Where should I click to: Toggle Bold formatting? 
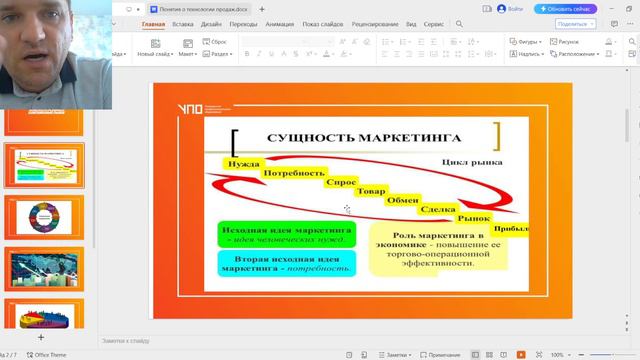click(247, 54)
